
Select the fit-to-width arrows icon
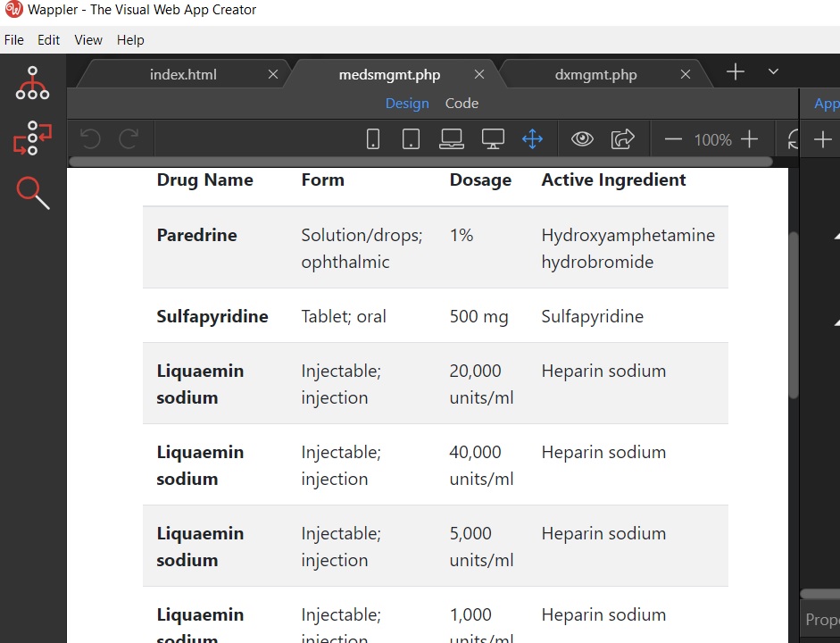[533, 139]
